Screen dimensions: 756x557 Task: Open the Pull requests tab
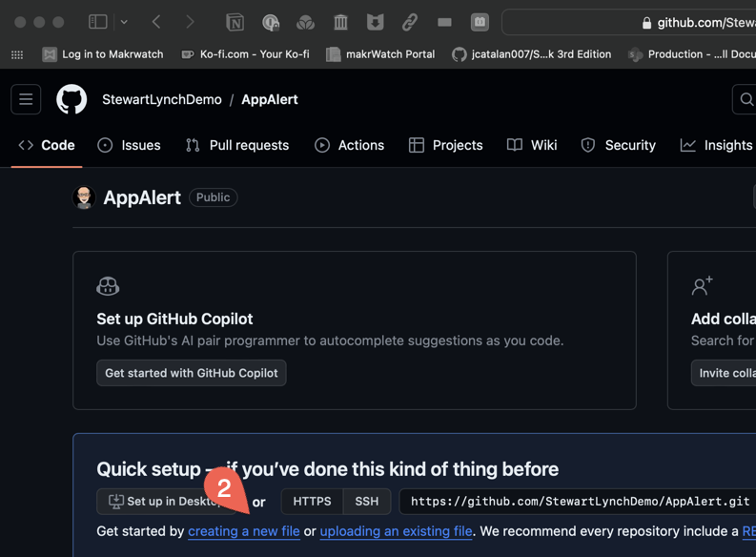237,145
